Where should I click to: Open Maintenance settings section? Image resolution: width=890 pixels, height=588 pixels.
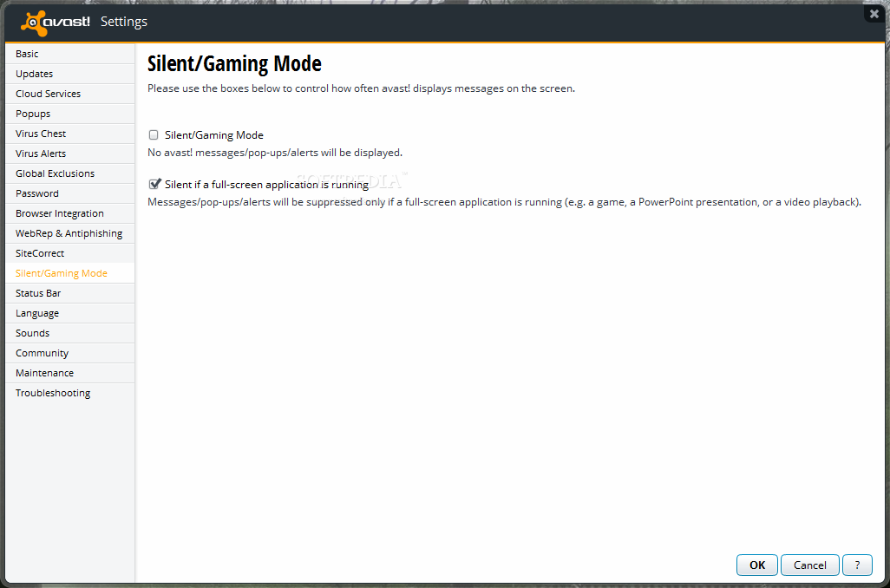click(69, 373)
